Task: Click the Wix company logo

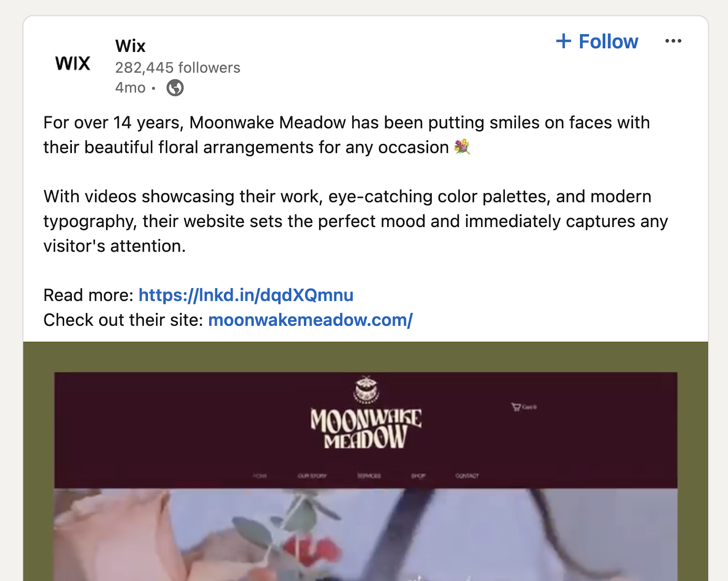Action: [71, 63]
